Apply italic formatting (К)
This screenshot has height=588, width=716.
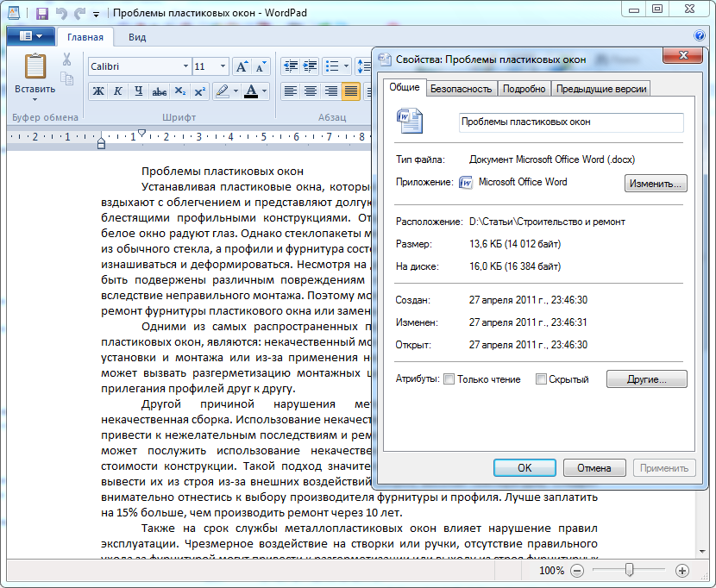coord(117,91)
